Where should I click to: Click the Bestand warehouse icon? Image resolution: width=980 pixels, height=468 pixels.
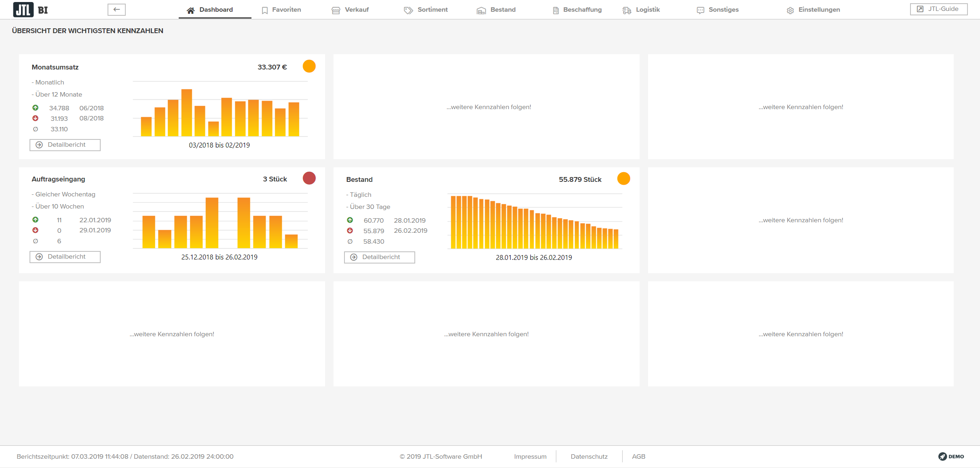click(481, 10)
